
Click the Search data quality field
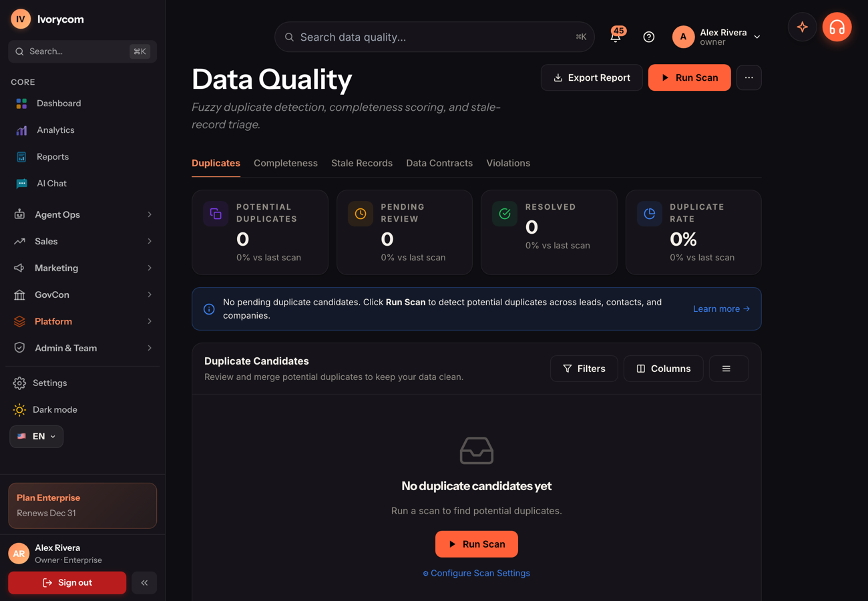click(435, 37)
